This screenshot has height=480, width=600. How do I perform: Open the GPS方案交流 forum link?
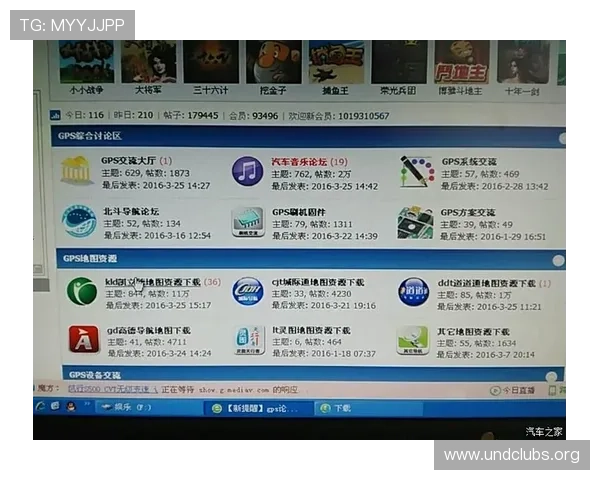[x=468, y=213]
